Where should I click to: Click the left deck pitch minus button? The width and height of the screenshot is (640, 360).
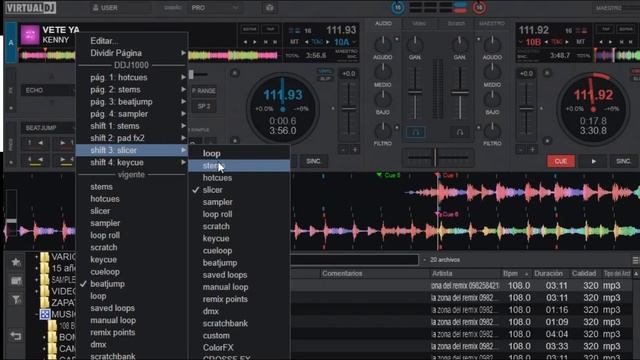pyautogui.click(x=343, y=150)
